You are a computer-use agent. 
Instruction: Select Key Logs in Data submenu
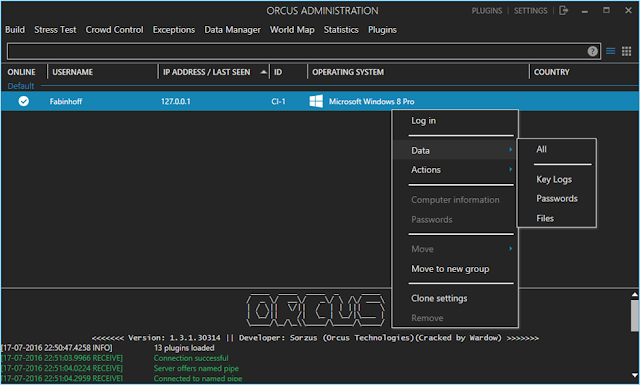(557, 179)
